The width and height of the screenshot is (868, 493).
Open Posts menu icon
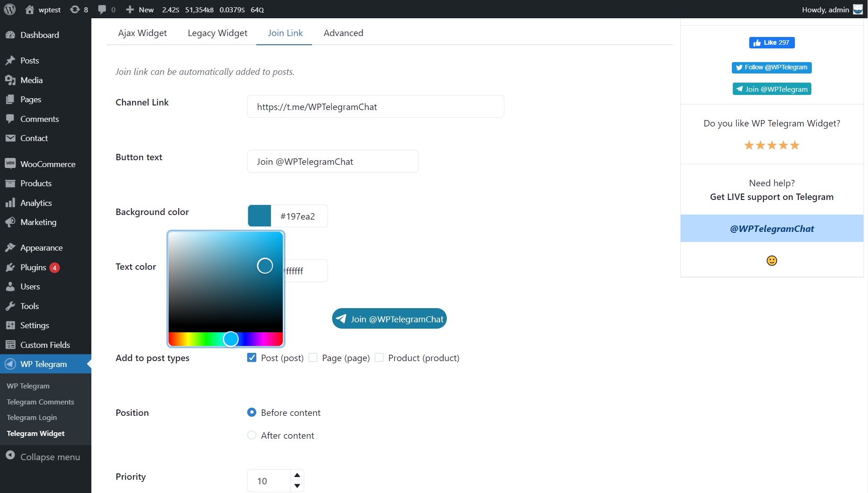coord(11,61)
